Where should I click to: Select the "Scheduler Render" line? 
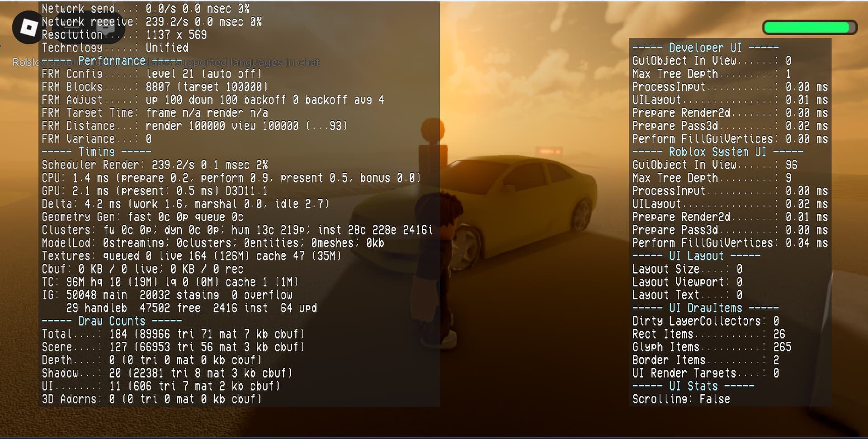pos(155,165)
